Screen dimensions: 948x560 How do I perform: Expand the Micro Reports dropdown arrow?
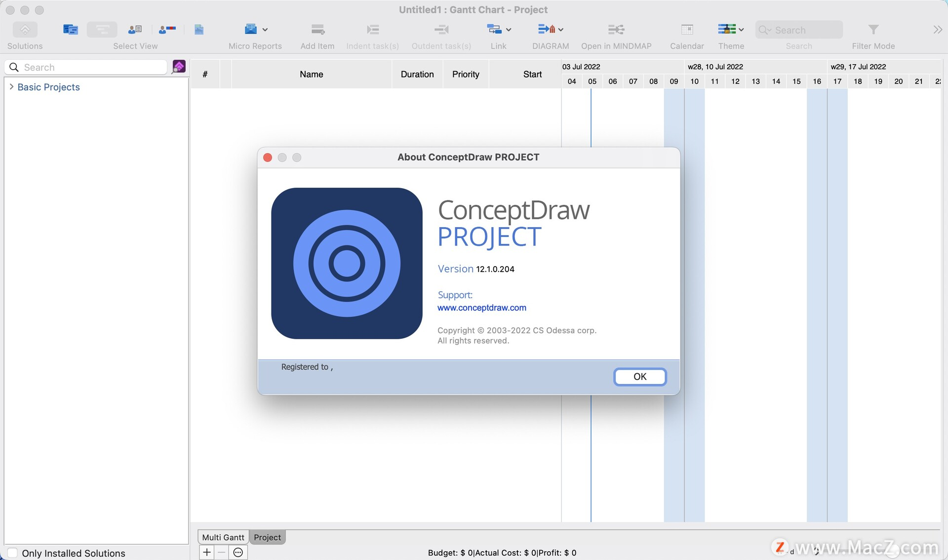(265, 30)
